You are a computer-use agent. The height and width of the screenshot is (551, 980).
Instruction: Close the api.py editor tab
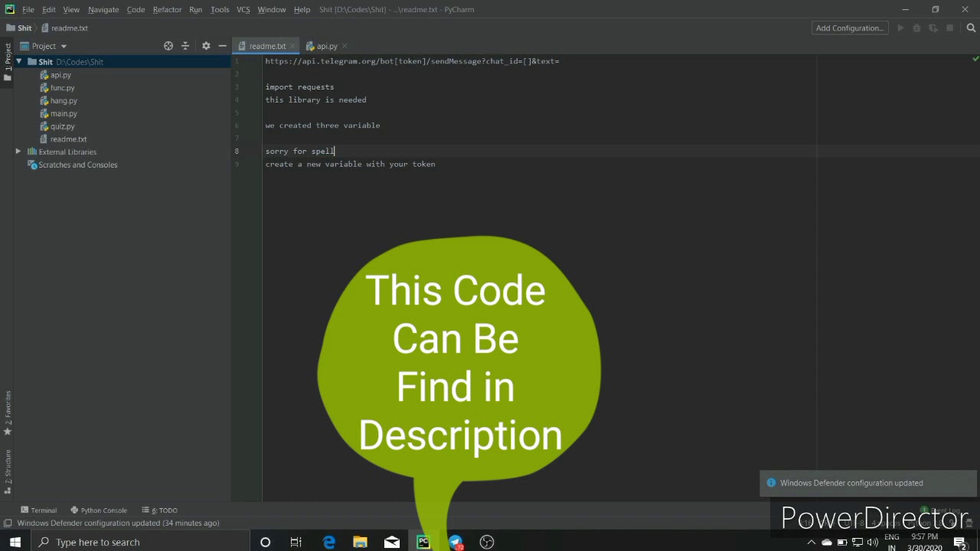click(x=345, y=46)
